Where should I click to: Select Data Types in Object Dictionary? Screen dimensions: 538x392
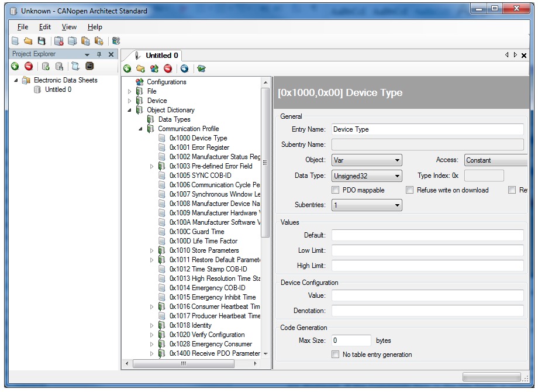coord(174,119)
